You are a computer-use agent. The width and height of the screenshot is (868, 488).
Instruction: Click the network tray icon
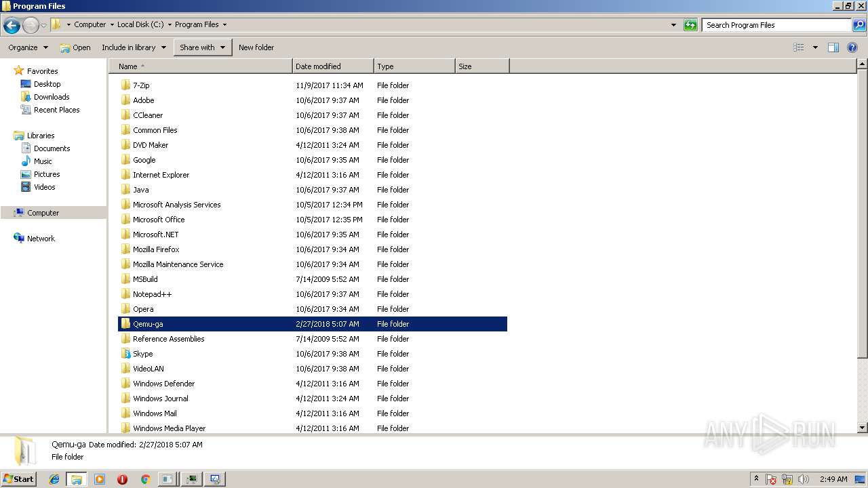click(x=787, y=479)
